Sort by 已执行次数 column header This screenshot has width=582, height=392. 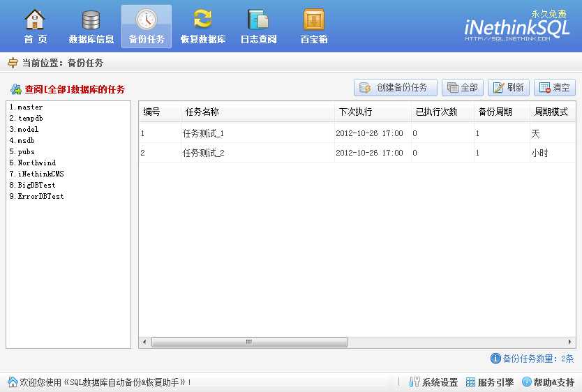[442, 112]
